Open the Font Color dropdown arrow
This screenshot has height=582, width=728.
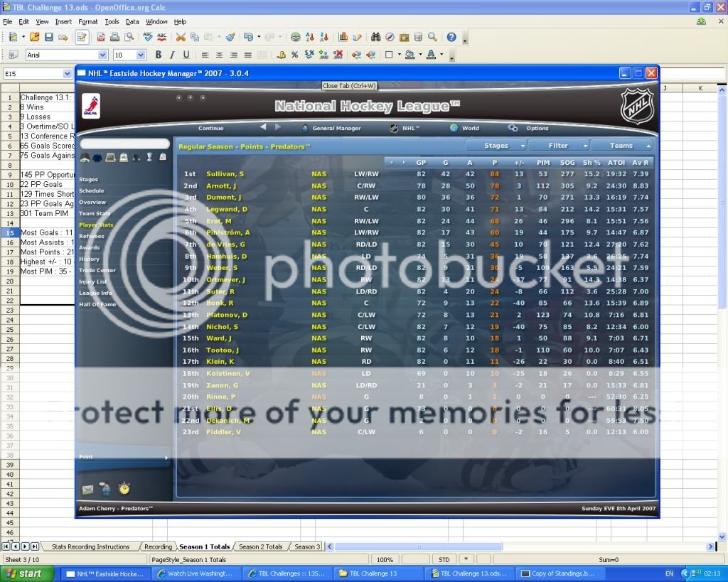(x=441, y=55)
